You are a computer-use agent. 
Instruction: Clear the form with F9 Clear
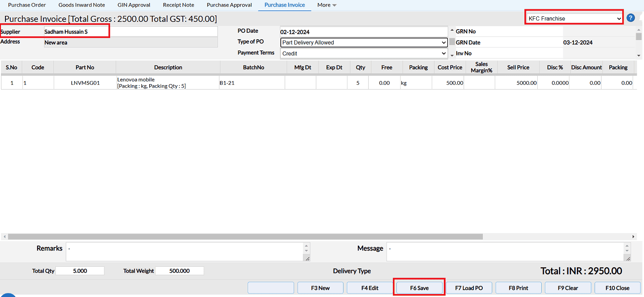click(x=568, y=288)
